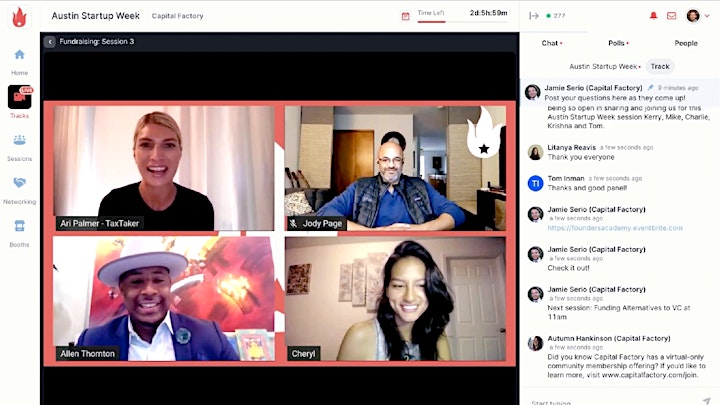The image size is (720, 405).
Task: Select the Austin Startup Week chat
Action: [x=604, y=67]
